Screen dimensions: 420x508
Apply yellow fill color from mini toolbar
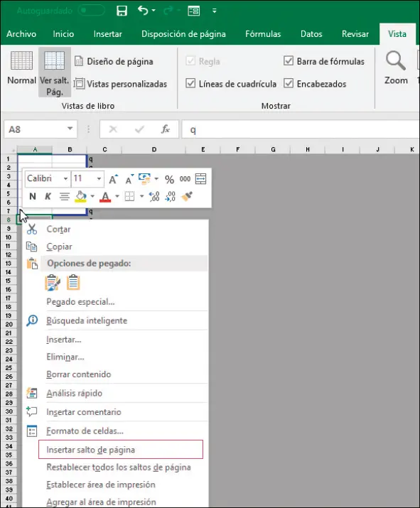pyautogui.click(x=80, y=196)
